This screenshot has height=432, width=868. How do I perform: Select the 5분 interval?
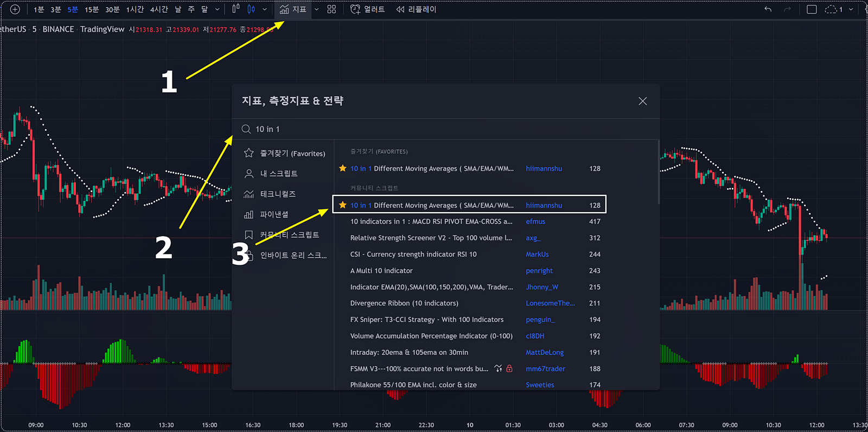coord(73,9)
